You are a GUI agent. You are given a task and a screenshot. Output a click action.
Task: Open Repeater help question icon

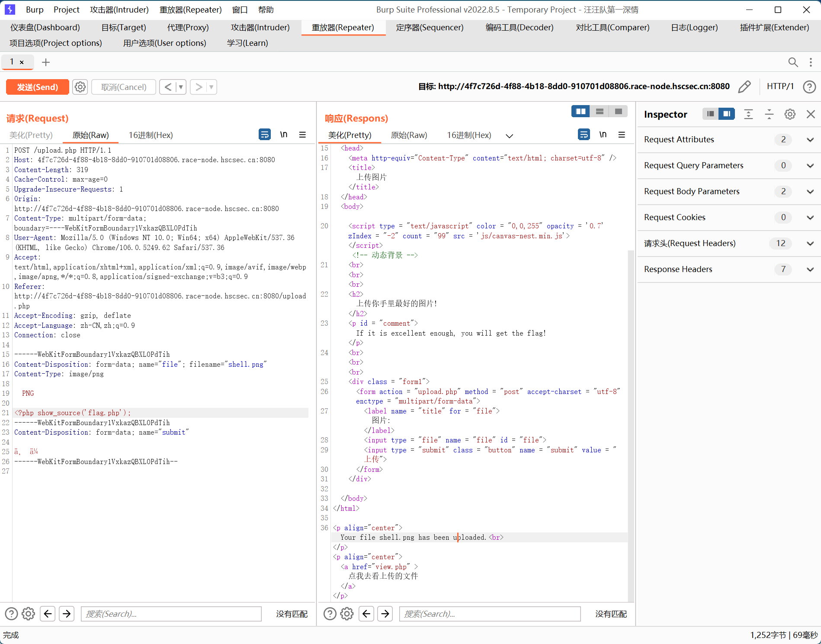tap(809, 87)
